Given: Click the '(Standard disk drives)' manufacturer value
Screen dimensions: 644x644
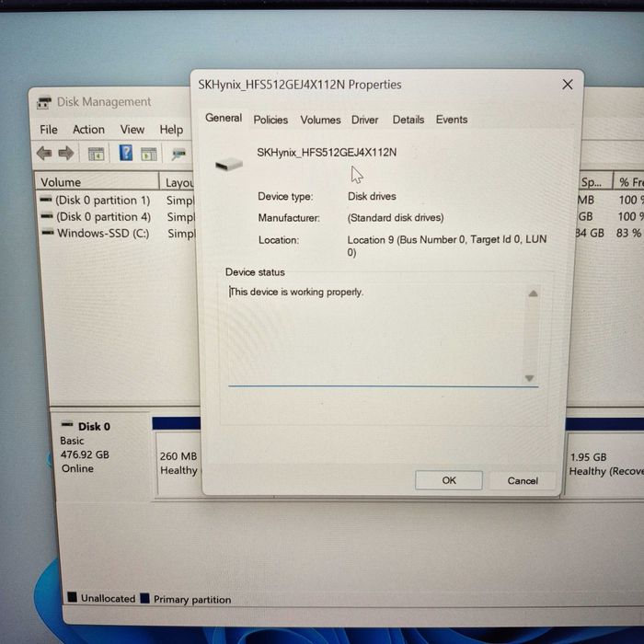Looking at the screenshot, I should pos(396,217).
